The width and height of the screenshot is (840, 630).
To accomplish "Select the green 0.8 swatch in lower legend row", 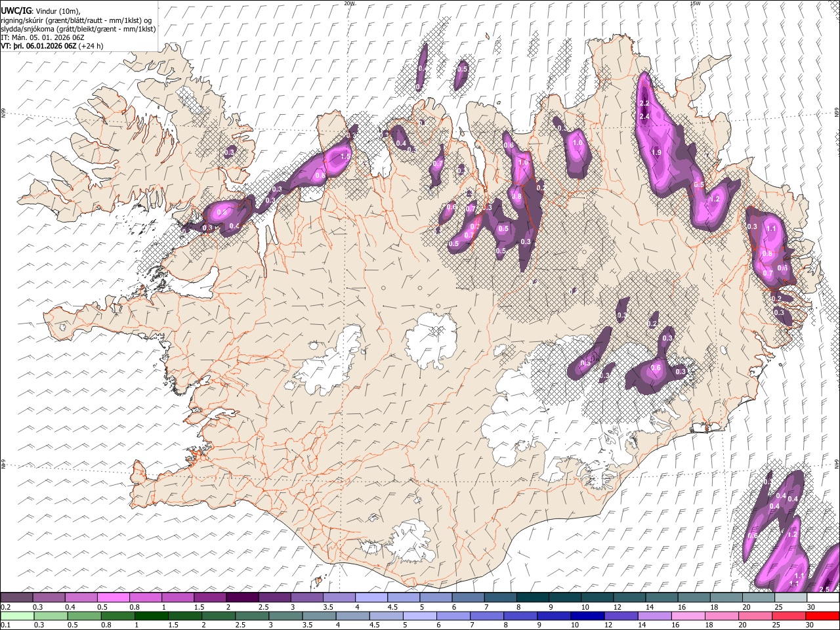I will tap(118, 616).
